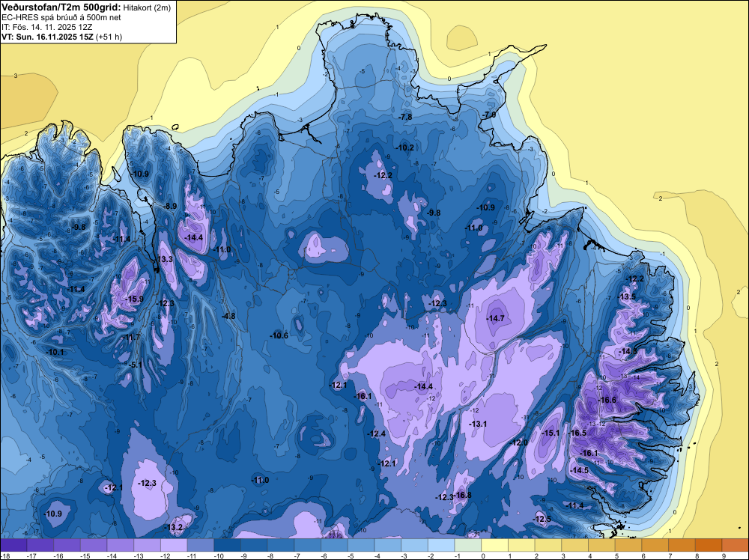Click the -13.5 temperature value

click(x=627, y=296)
